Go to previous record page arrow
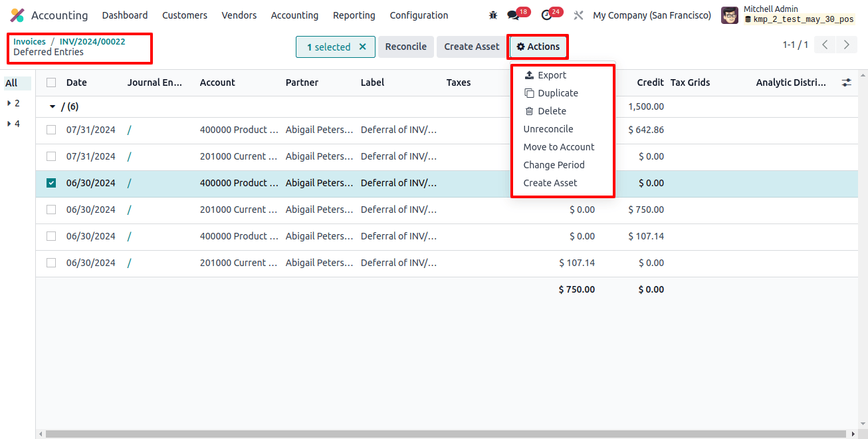This screenshot has height=439, width=868. point(825,45)
